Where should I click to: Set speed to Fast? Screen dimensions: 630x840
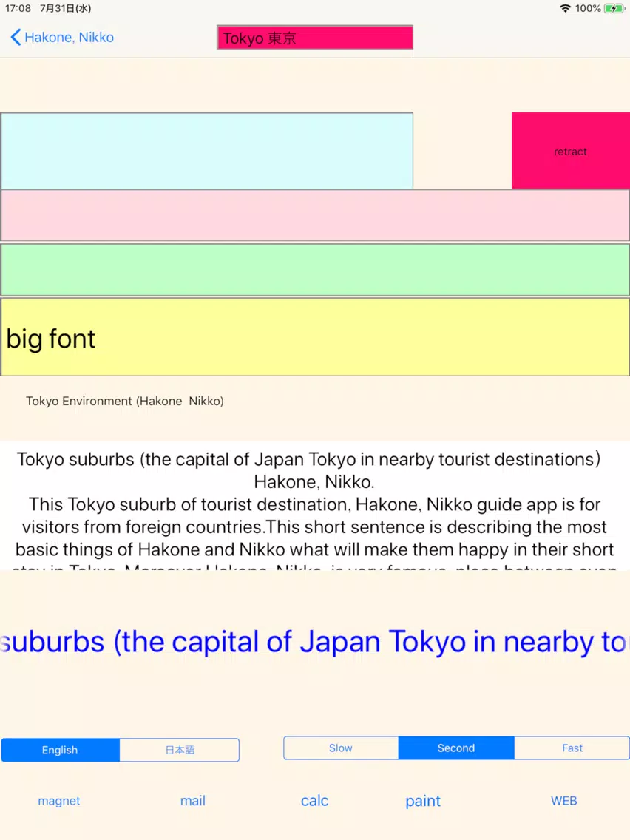pos(572,748)
